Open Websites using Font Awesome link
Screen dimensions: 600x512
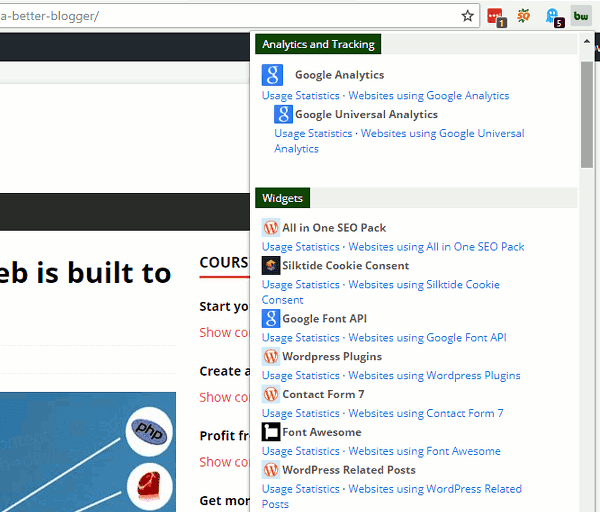point(424,452)
